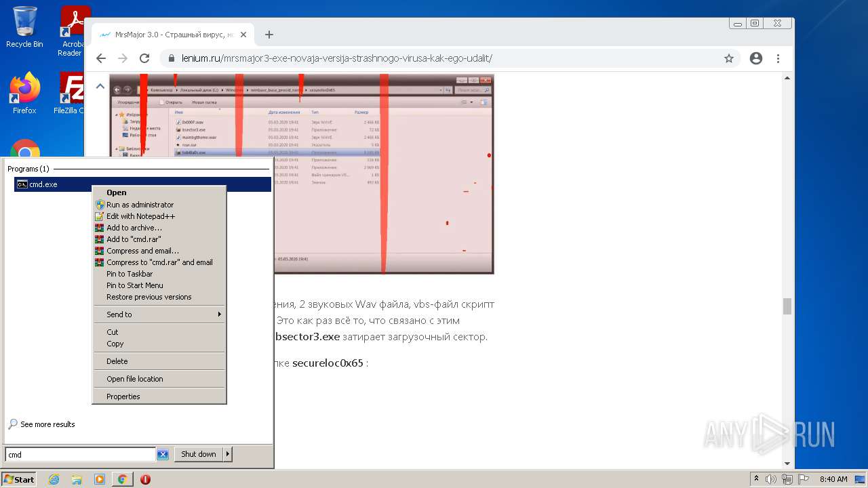Choose Restore previous versions

(159, 297)
